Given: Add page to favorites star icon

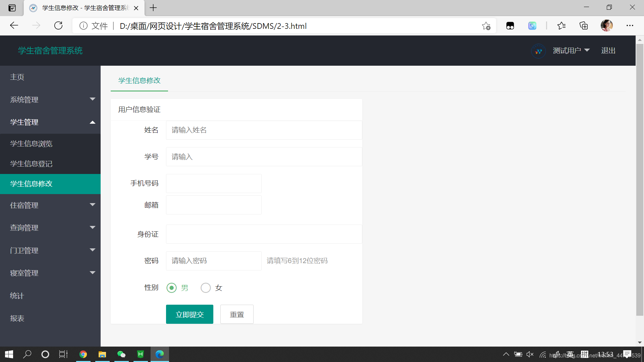Looking at the screenshot, I should coord(486,26).
